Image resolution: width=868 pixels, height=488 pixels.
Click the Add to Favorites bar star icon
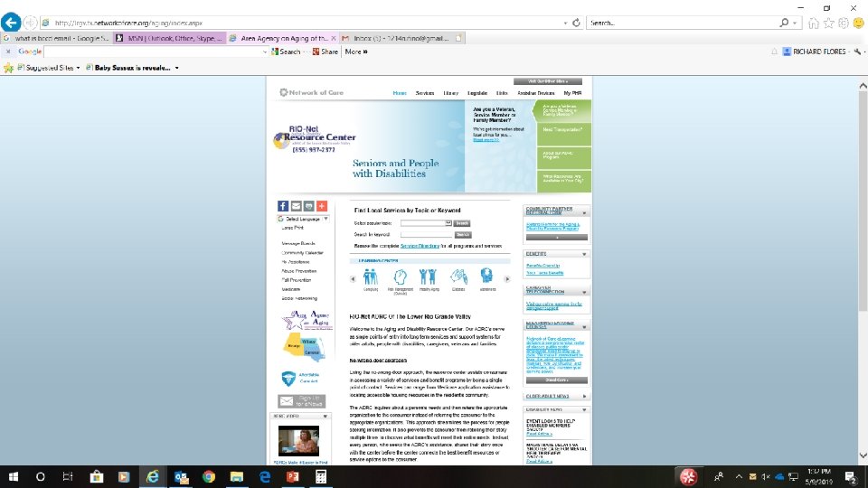pyautogui.click(x=8, y=68)
